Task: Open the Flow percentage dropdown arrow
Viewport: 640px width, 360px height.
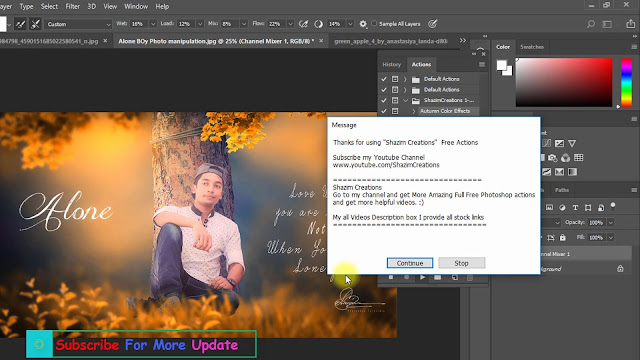Action: pyautogui.click(x=290, y=24)
